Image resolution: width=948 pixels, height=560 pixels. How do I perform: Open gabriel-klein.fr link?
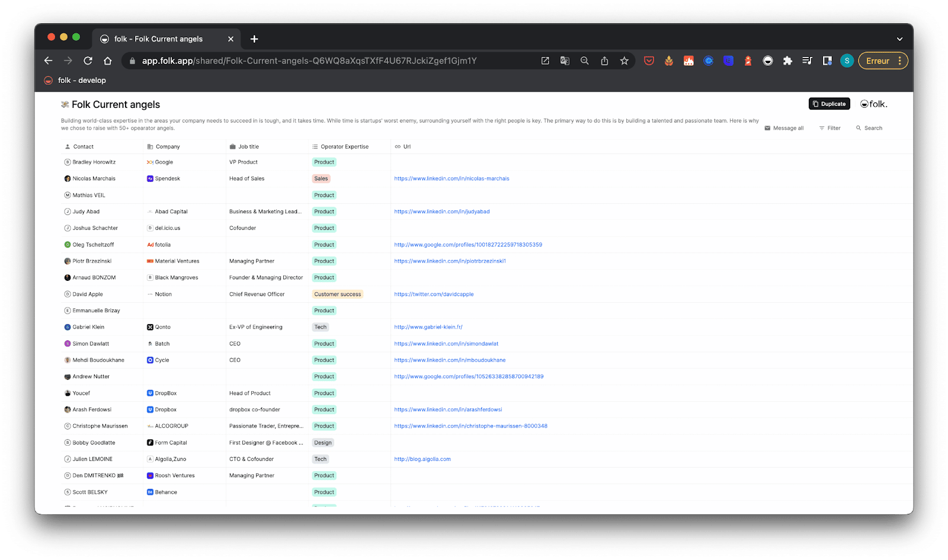(428, 327)
